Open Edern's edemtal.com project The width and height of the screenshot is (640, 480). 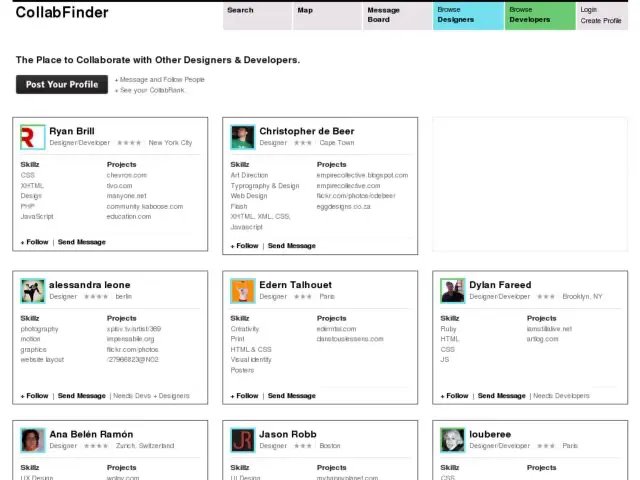point(336,329)
